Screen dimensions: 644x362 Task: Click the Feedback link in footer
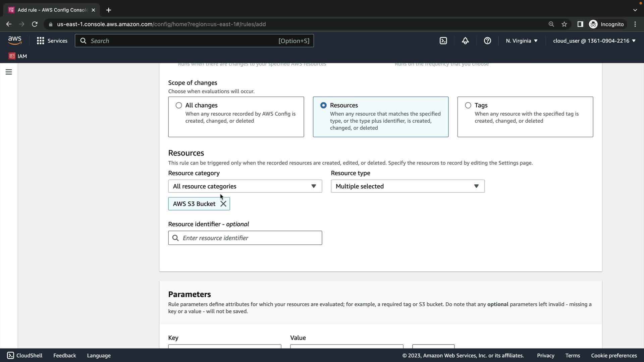(64, 355)
